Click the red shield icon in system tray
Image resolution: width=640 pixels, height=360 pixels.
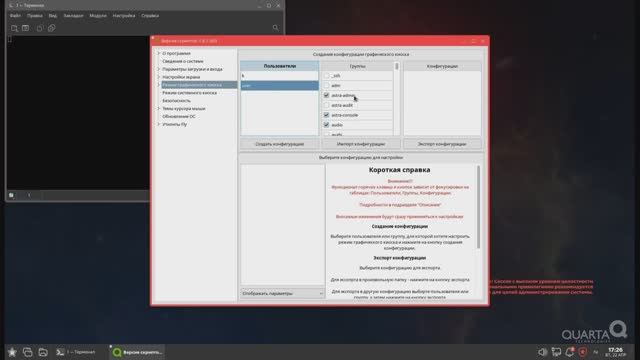(x=583, y=352)
